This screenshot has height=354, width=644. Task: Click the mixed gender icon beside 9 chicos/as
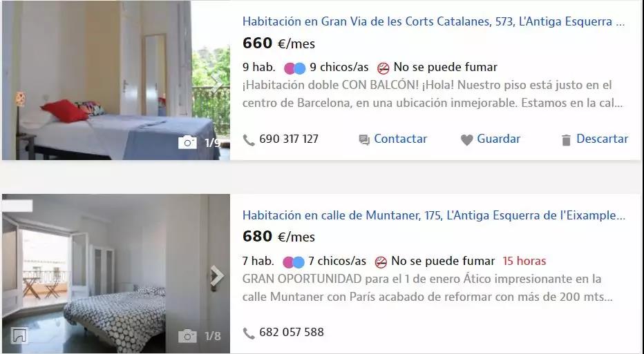point(295,68)
